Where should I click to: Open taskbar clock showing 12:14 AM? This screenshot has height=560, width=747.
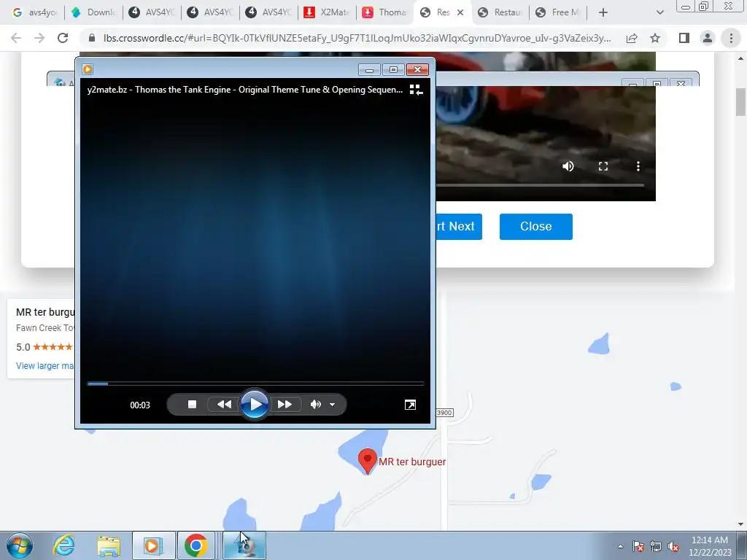[x=710, y=546]
